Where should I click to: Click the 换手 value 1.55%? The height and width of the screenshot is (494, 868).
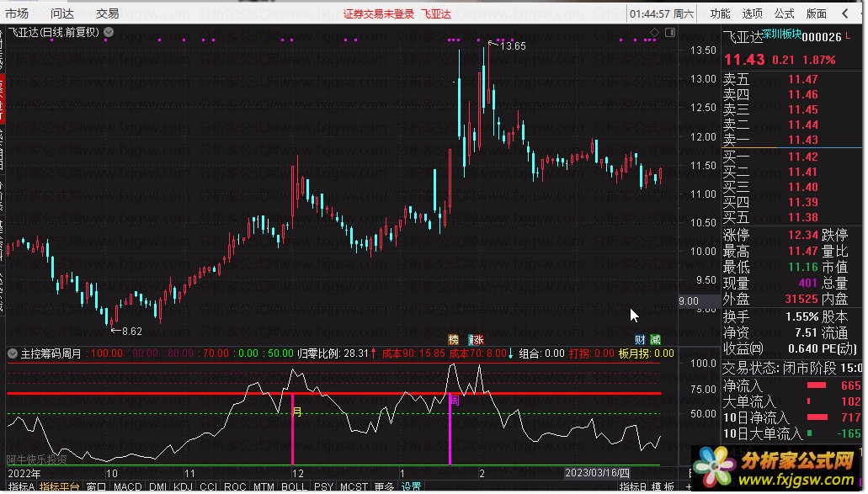pos(801,317)
